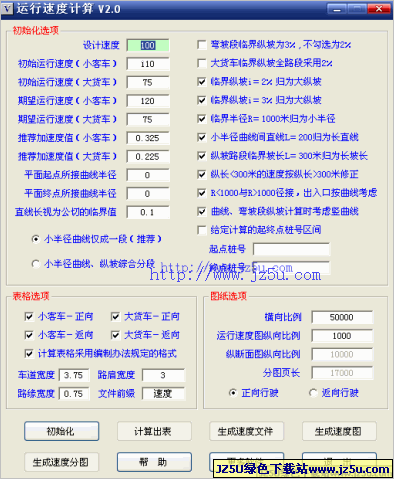This screenshot has width=394, height=479.
Task: Select 返向行驶 radio button
Action: [313, 393]
